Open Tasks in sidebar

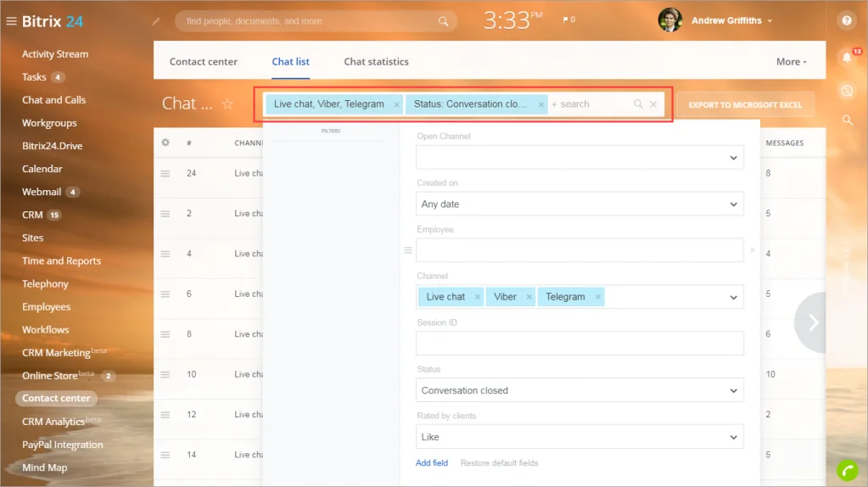point(34,77)
